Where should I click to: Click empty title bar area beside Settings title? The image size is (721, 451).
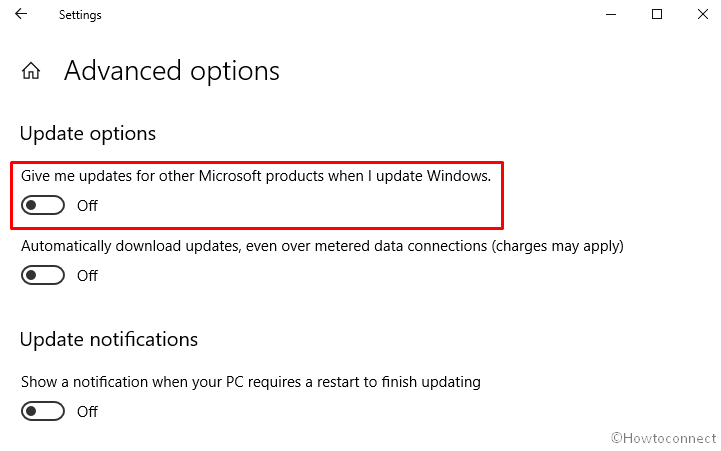pyautogui.click(x=349, y=14)
